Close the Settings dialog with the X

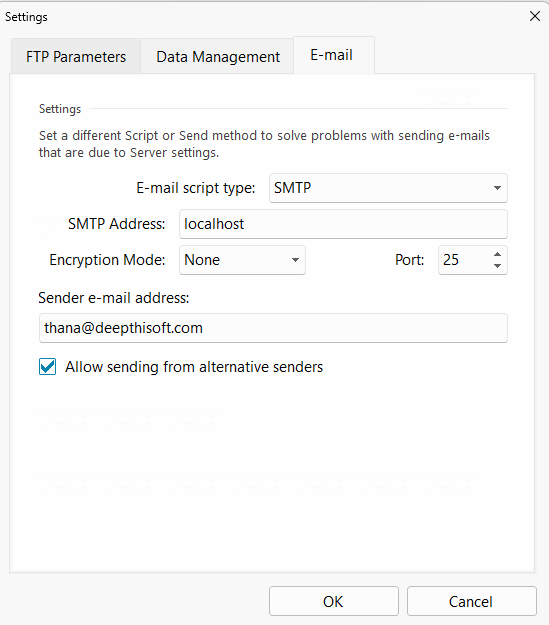[535, 16]
